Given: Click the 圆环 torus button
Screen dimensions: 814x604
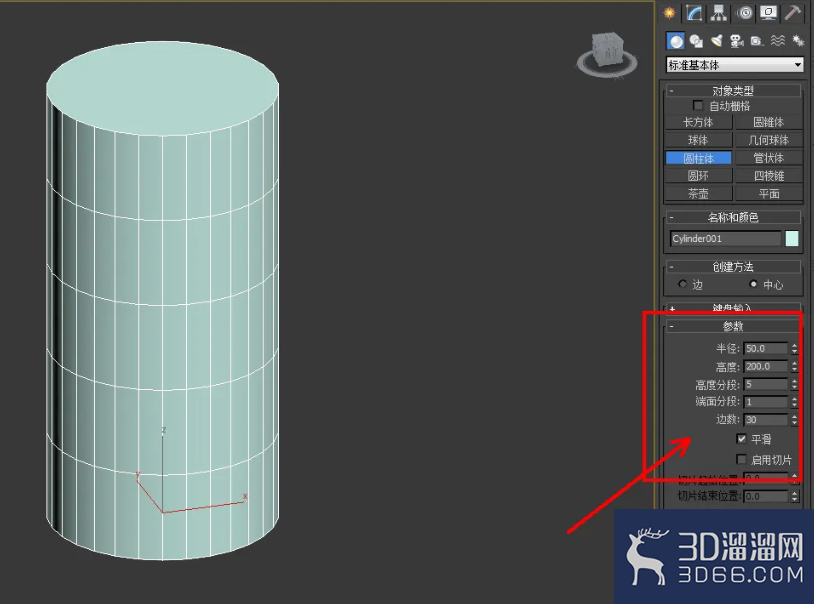Looking at the screenshot, I should (x=698, y=176).
